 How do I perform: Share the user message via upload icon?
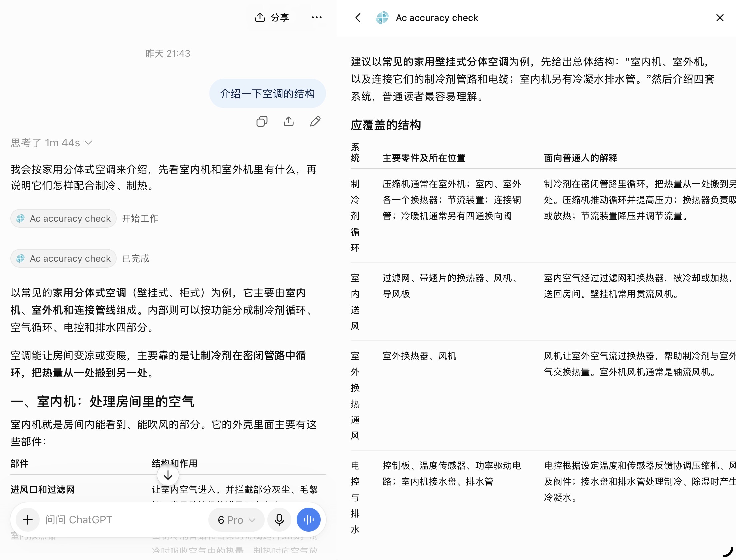[289, 121]
